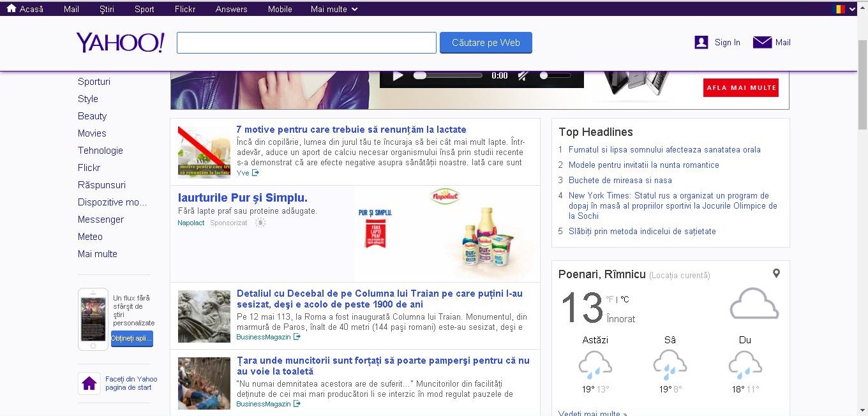Click share icon after Decebal article's BusinessMagazin

(x=297, y=337)
